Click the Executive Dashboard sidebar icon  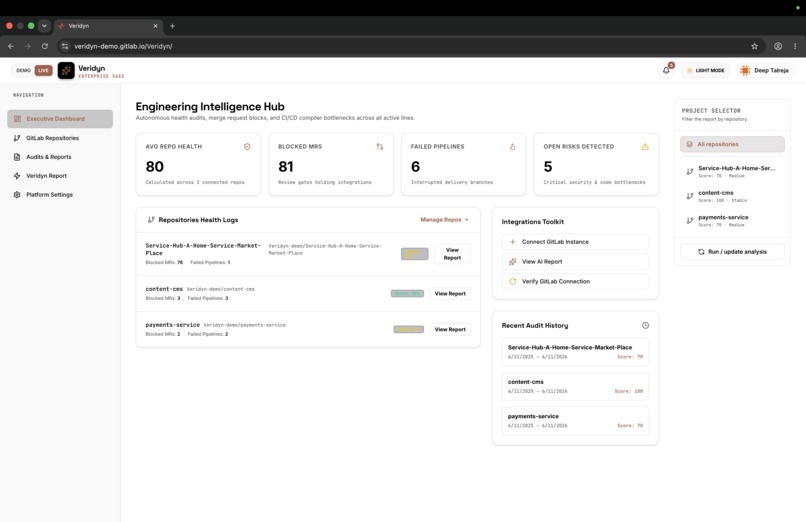point(17,119)
